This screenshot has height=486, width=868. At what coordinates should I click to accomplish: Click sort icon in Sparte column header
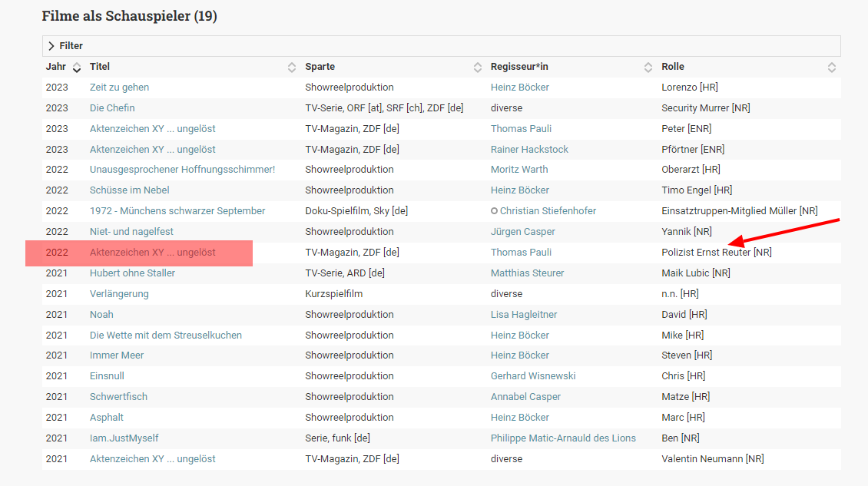point(477,68)
